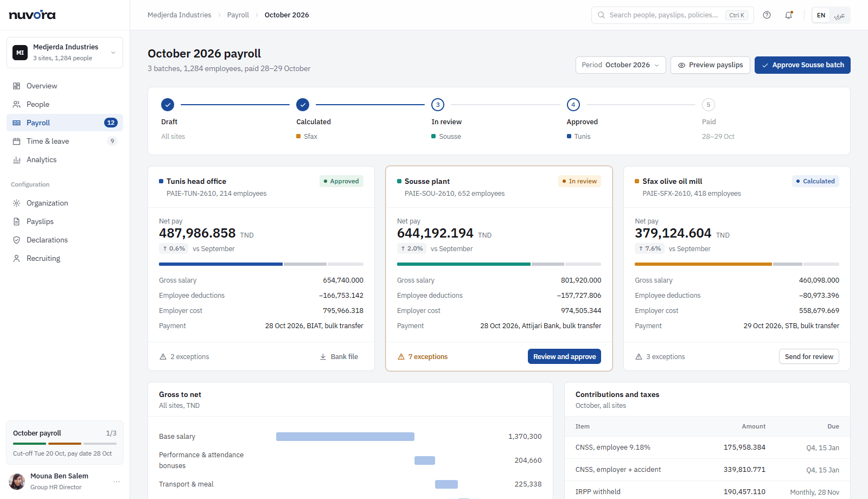
Task: Open the notifications bell
Action: 789,15
